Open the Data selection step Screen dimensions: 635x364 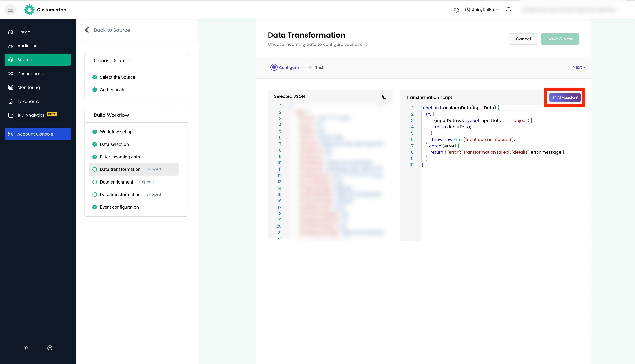click(114, 144)
